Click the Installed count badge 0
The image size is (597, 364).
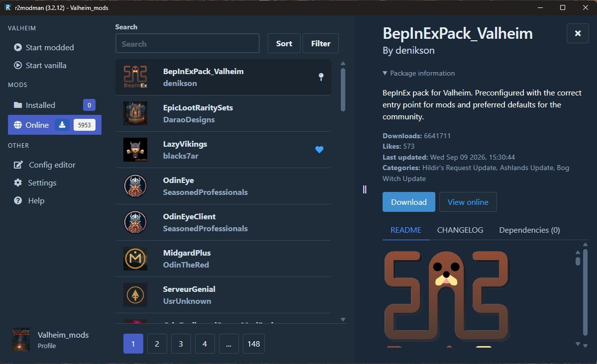[89, 105]
